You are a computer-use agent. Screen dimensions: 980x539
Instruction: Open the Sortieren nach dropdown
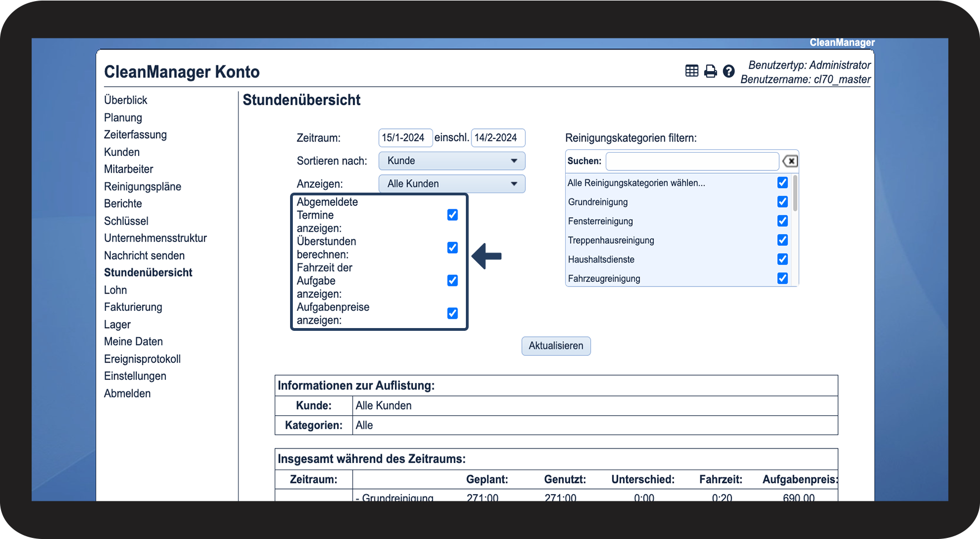point(451,161)
